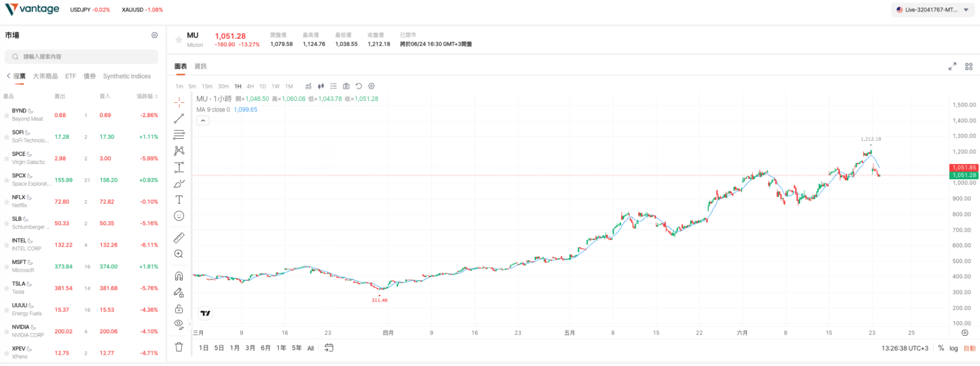Viewport: 980px width, 366px height.
Task: Switch chart interval to 4H
Action: pyautogui.click(x=250, y=86)
